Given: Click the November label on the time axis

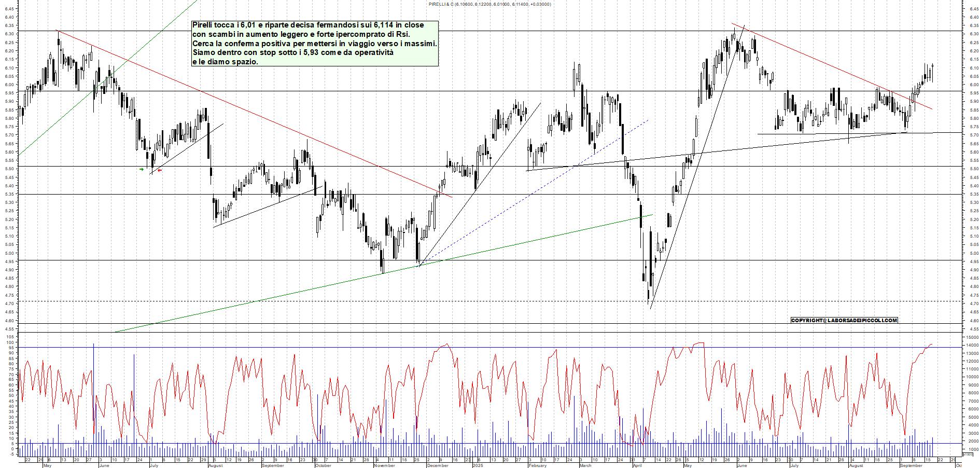Looking at the screenshot, I should 384,465.
